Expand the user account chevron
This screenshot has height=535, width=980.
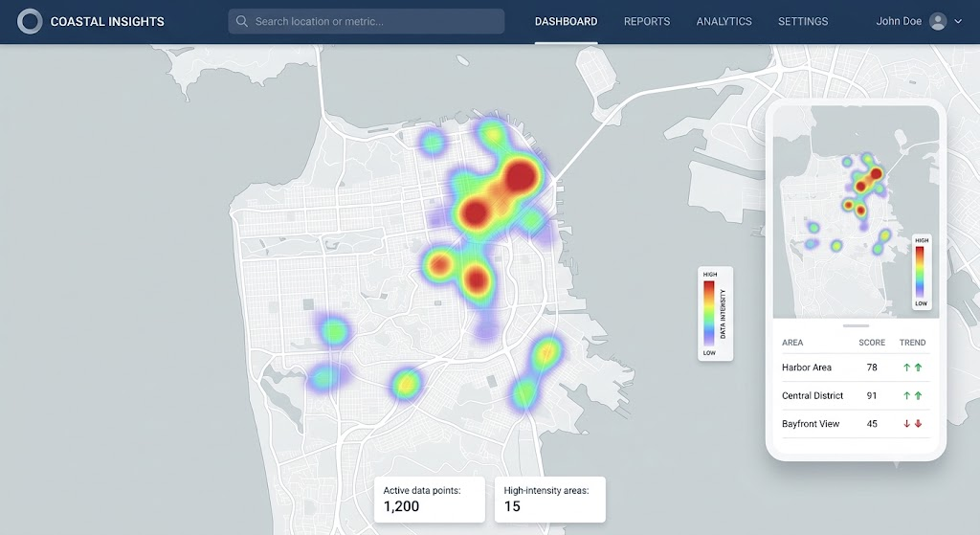click(x=958, y=21)
